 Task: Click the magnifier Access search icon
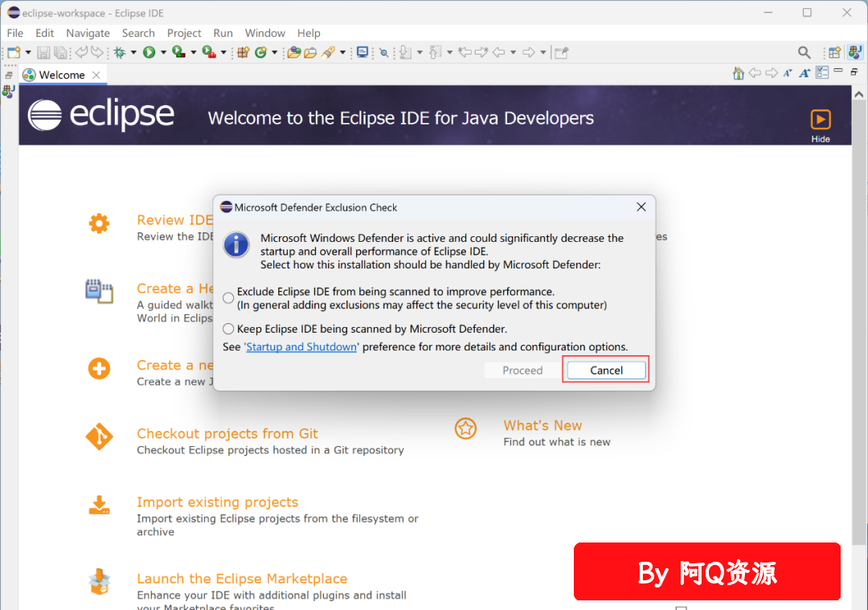[804, 52]
